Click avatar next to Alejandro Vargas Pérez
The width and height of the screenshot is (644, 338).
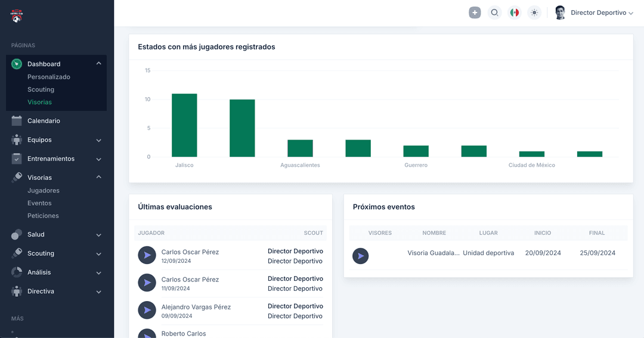(147, 310)
